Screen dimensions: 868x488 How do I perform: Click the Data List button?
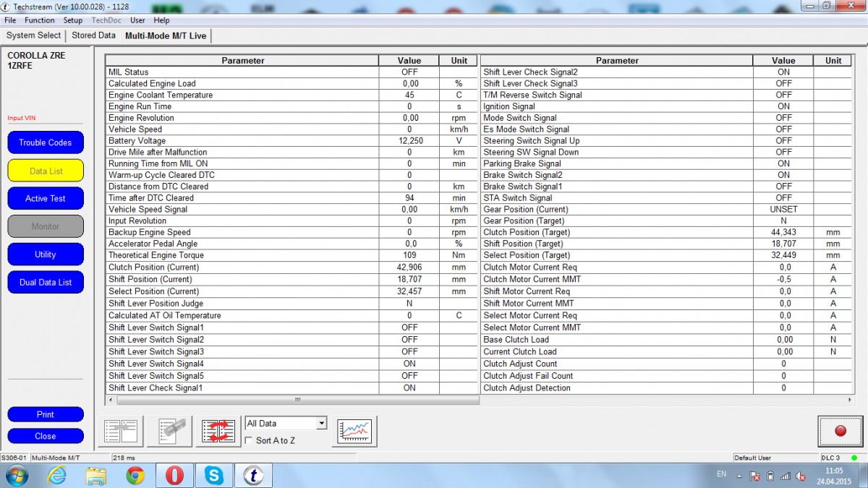(46, 171)
